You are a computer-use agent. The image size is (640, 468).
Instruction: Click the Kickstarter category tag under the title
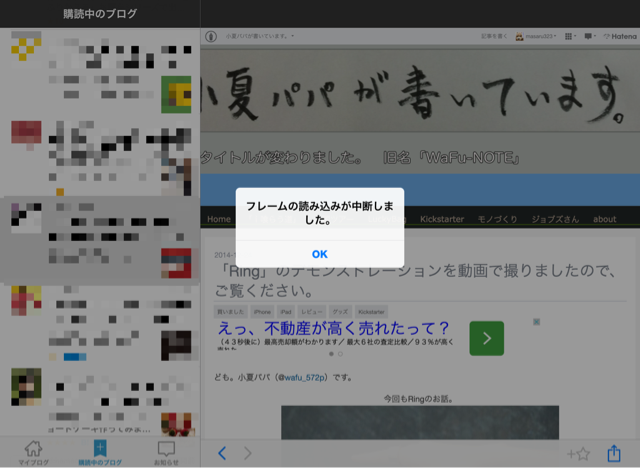371,312
